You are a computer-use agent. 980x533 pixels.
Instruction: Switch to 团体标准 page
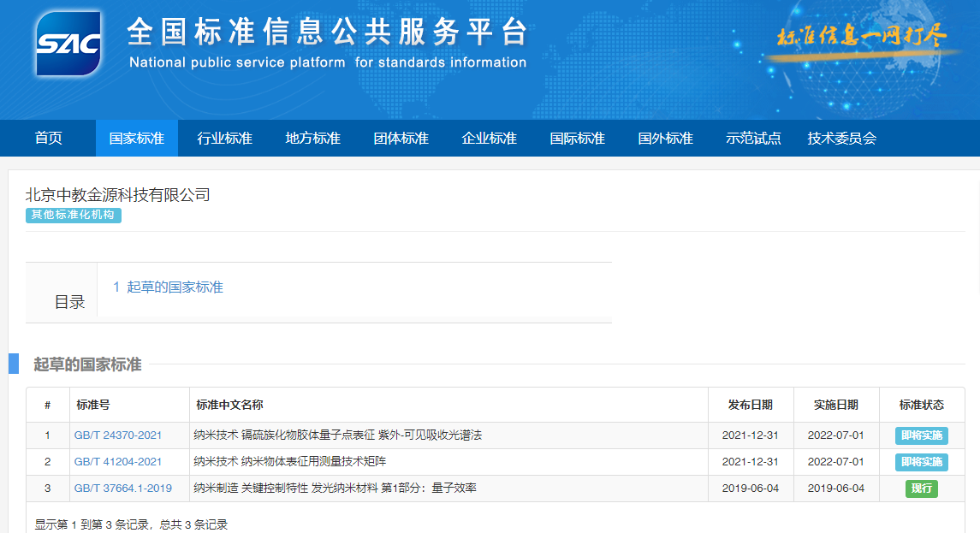(x=401, y=139)
